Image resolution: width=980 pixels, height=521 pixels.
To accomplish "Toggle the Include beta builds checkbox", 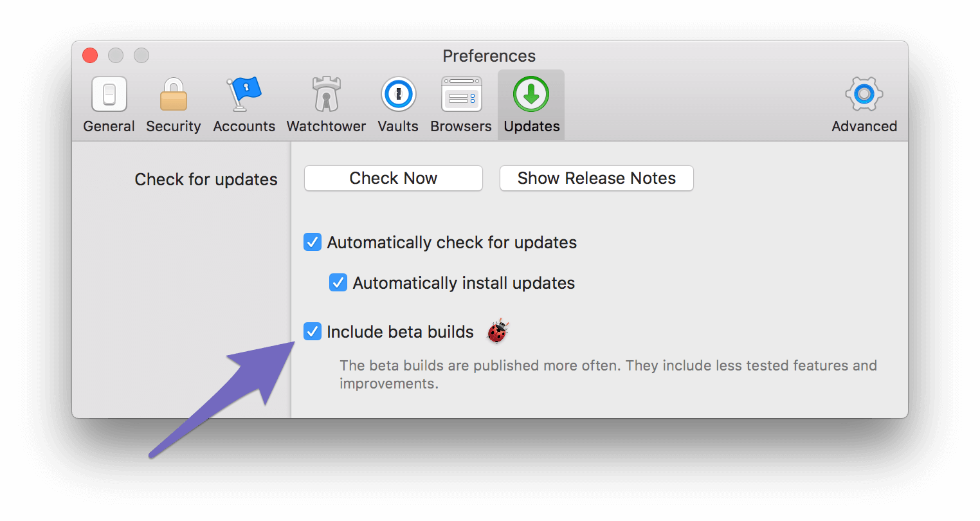I will [311, 331].
